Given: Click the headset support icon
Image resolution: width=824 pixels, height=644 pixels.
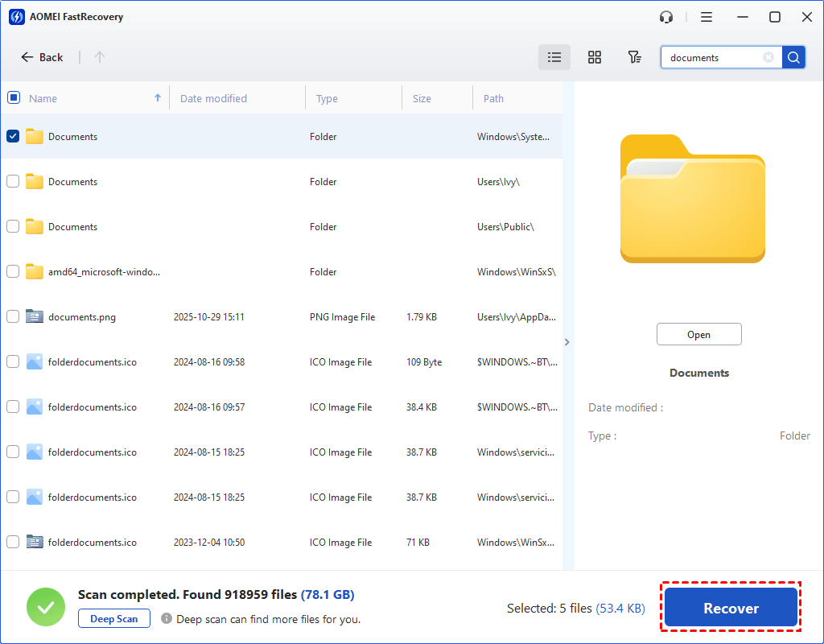Looking at the screenshot, I should (x=665, y=17).
